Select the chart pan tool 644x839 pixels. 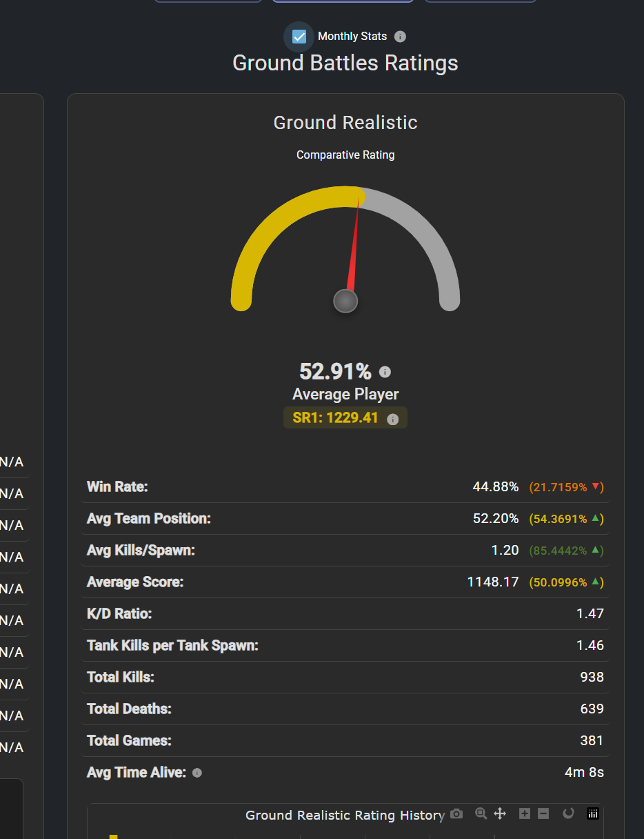click(501, 814)
